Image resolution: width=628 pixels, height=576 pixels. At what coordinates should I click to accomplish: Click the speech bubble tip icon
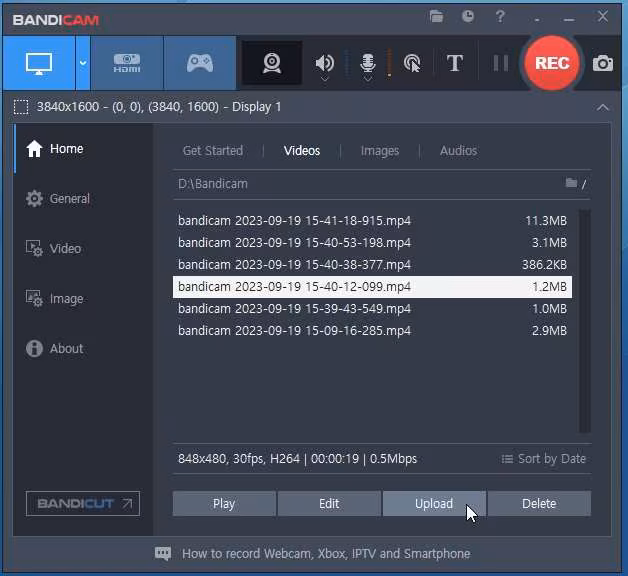(163, 554)
